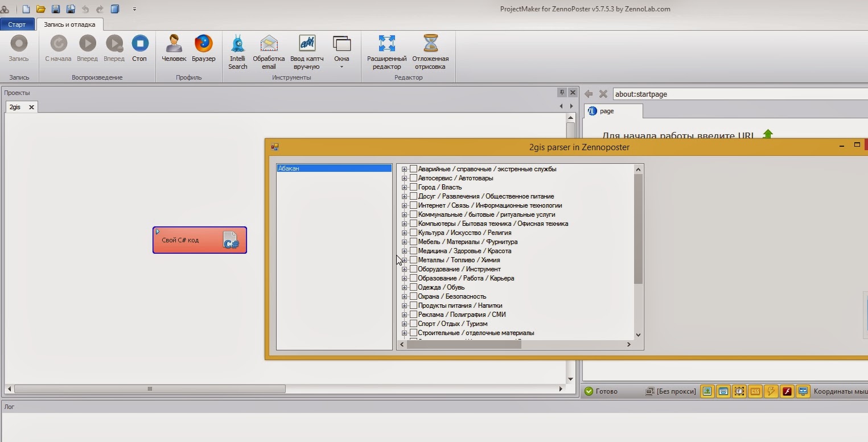Click Реклама / Полиграфия / СМИ label

(462, 315)
